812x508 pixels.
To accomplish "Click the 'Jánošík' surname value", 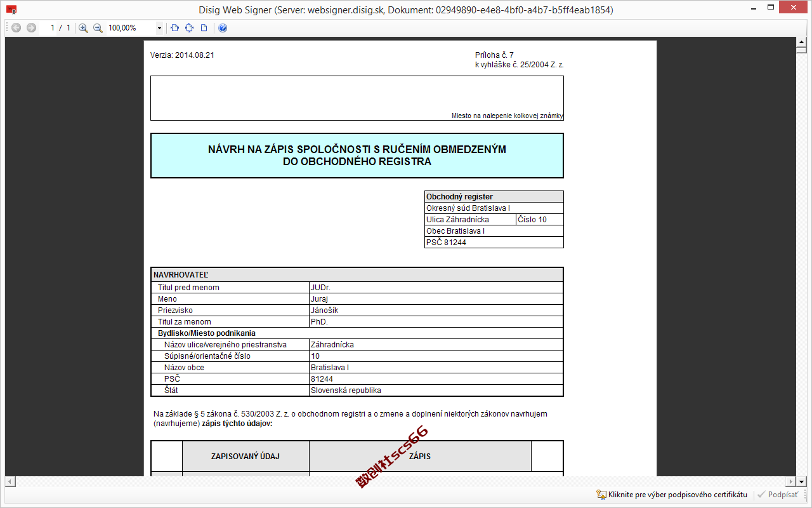I will point(325,311).
